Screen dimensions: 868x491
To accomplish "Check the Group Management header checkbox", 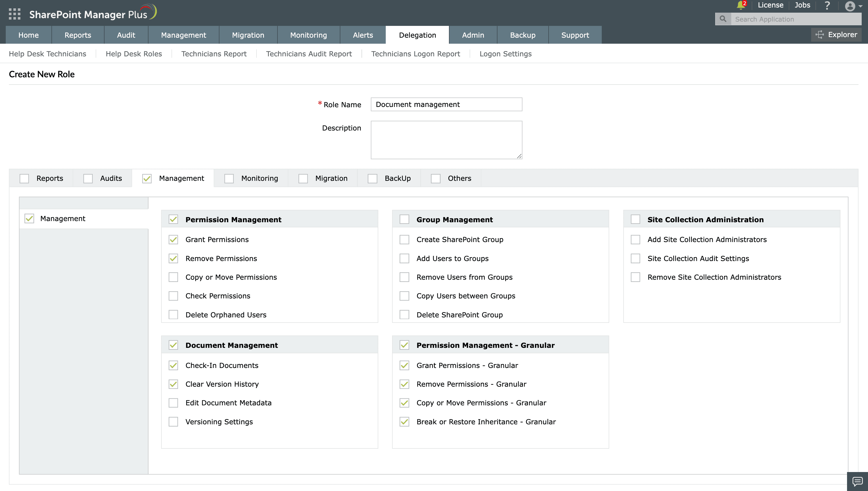I will (x=404, y=219).
